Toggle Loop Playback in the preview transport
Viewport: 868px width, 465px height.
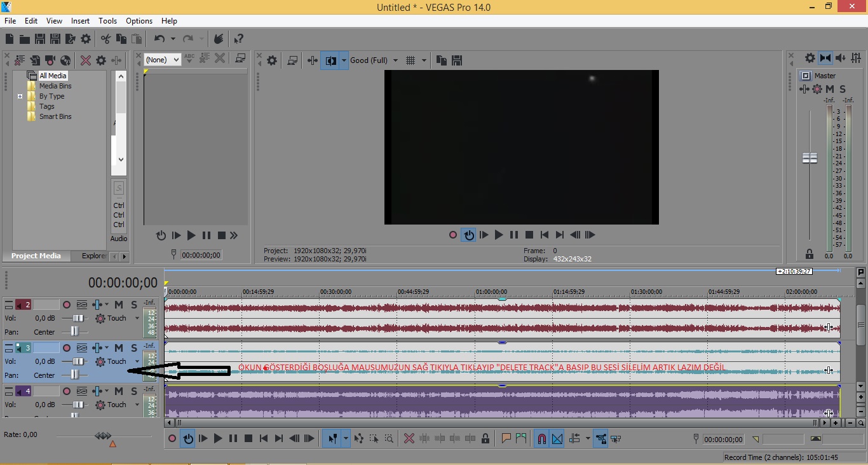pos(469,235)
